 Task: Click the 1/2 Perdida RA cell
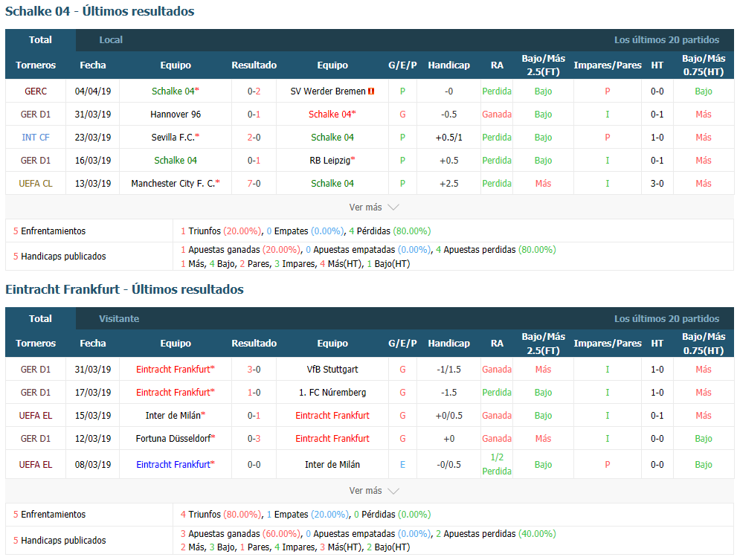pyautogui.click(x=497, y=464)
